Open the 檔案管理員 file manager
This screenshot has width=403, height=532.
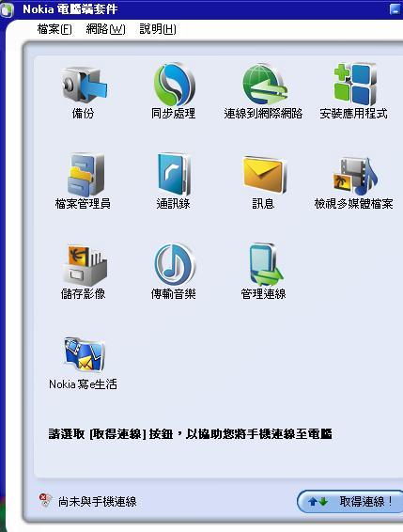[x=85, y=175]
